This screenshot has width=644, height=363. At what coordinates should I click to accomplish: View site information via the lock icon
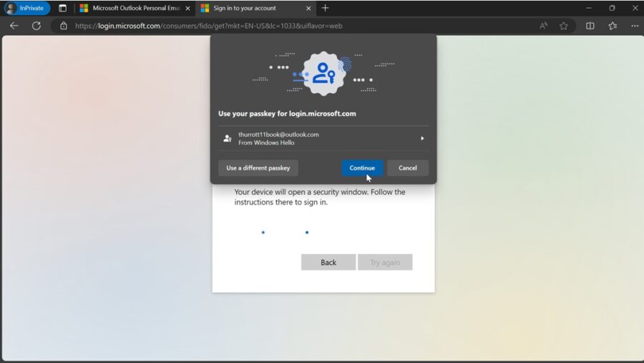[63, 26]
